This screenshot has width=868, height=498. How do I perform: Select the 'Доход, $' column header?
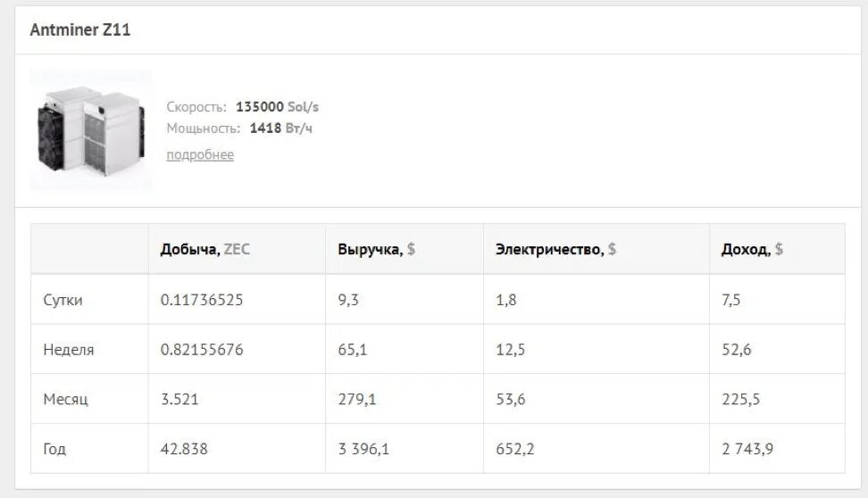click(x=752, y=249)
